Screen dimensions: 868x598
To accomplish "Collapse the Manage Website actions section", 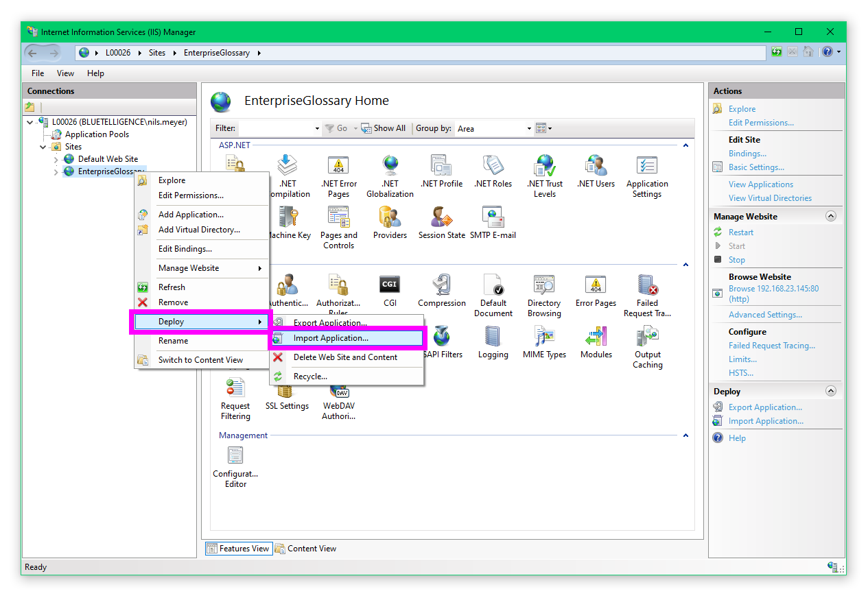I will pos(831,216).
